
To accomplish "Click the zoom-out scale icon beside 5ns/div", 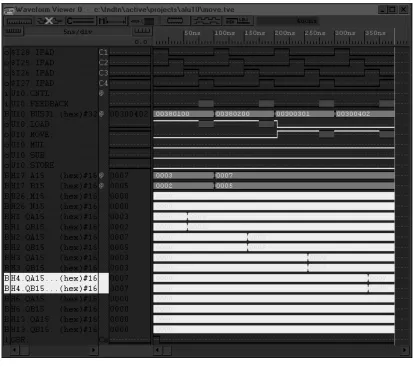I will (142, 31).
